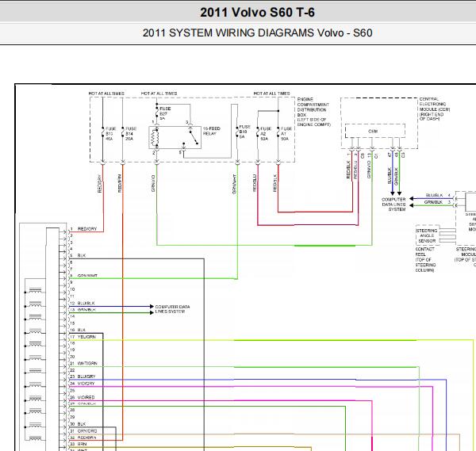Select the "FUSE B10 5A" label
This screenshot has width=476, height=451.
[244, 132]
